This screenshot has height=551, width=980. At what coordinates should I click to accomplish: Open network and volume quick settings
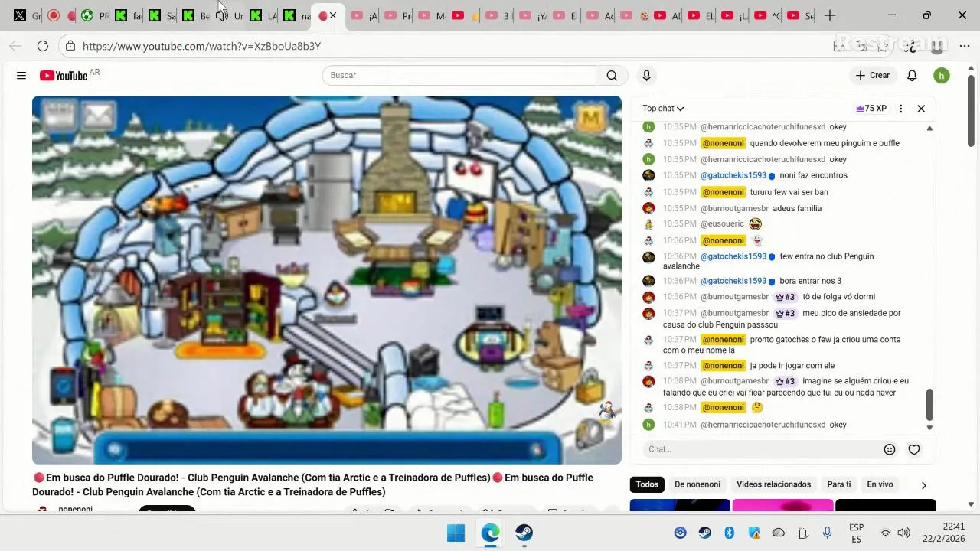click(x=894, y=533)
